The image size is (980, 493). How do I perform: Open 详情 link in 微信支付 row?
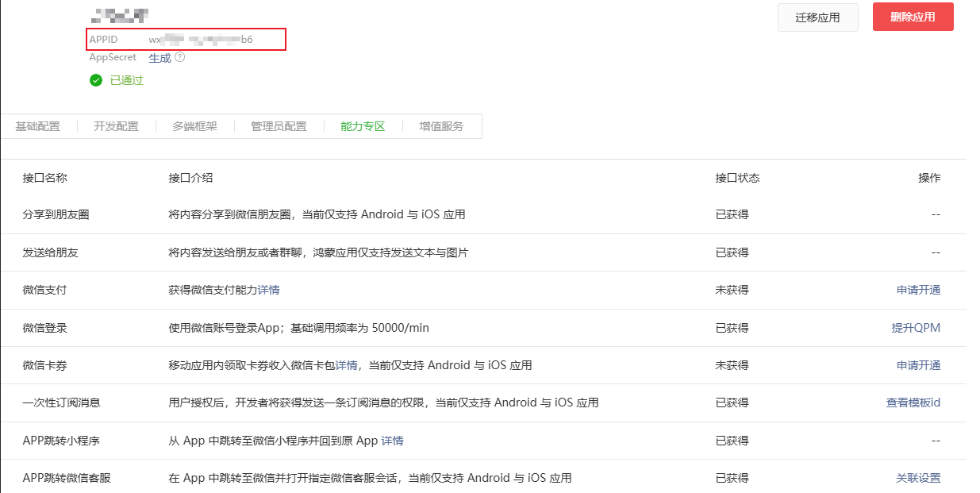[269, 290]
